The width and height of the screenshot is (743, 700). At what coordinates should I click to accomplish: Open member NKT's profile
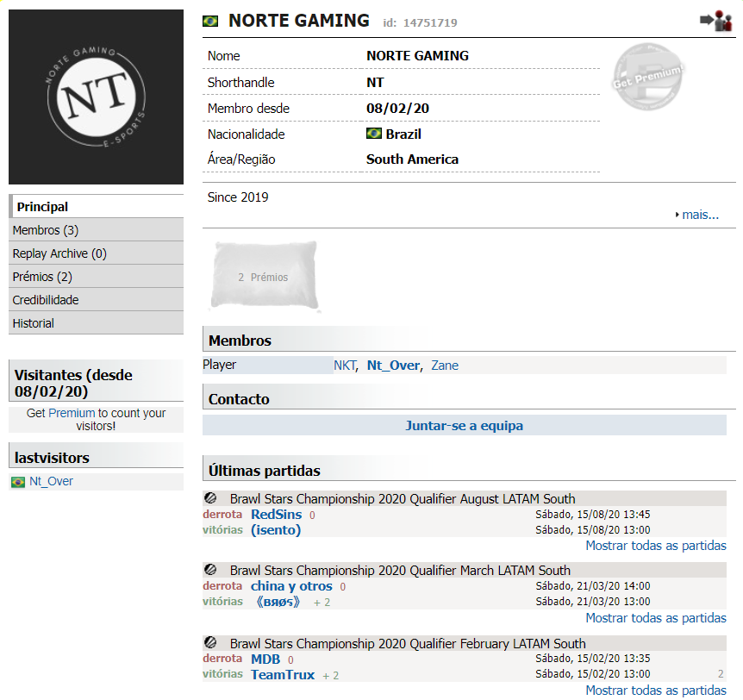pyautogui.click(x=345, y=366)
